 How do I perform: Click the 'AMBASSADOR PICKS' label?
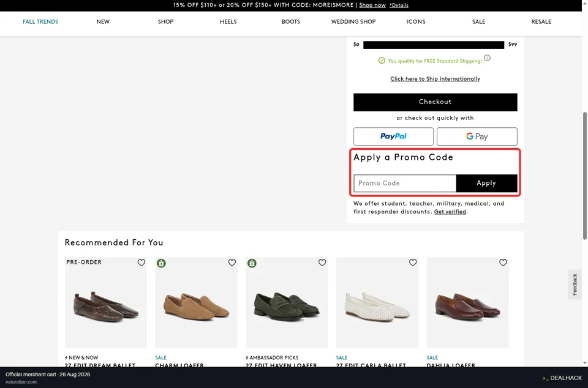tap(272, 357)
